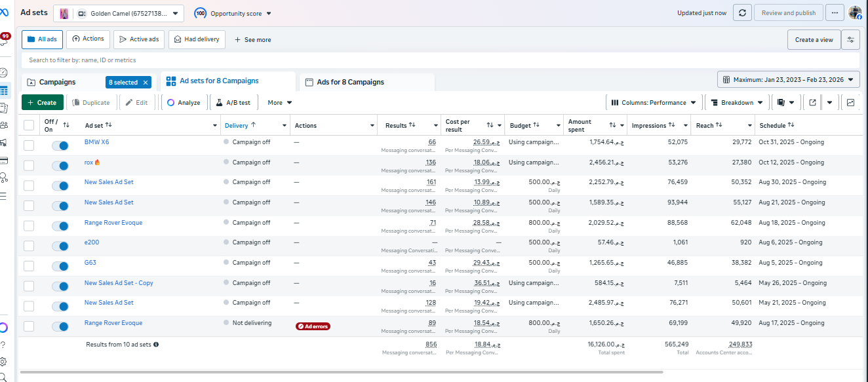This screenshot has width=868, height=382.
Task: Open the settings gear in sidebar
Action: pos(3,361)
